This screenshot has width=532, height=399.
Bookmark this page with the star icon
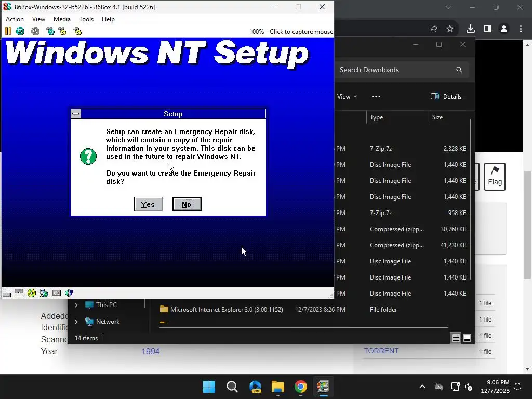[x=450, y=29]
